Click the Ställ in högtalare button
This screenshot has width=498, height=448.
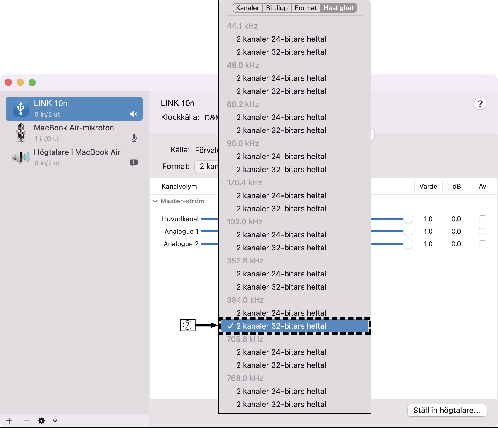447,410
